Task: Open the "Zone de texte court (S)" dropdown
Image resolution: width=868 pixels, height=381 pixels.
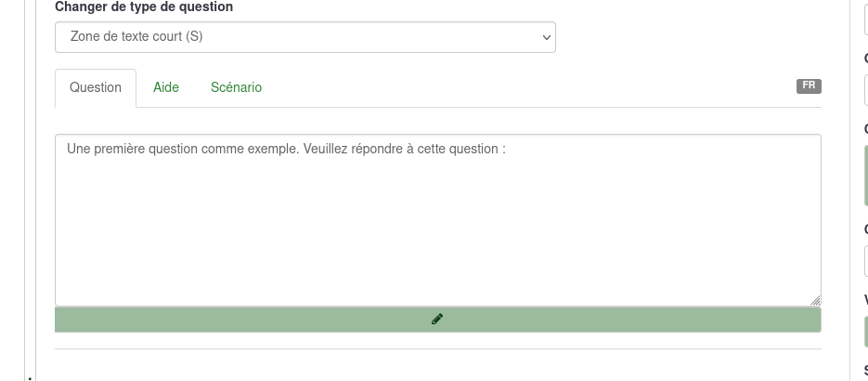Action: [304, 37]
